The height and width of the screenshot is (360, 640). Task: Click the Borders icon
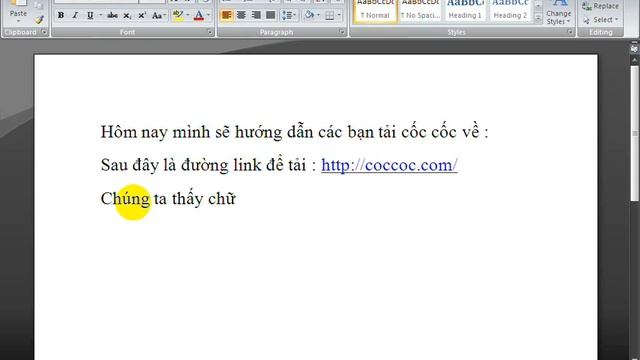(329, 16)
